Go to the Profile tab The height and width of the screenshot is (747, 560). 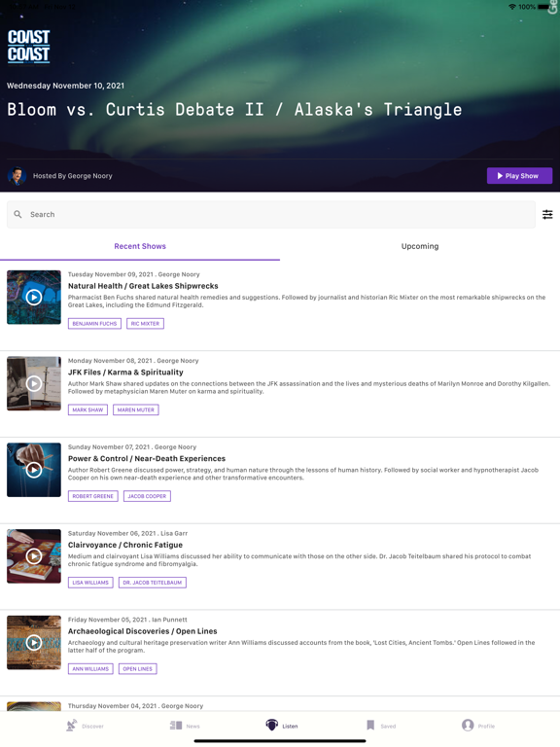[x=478, y=726]
